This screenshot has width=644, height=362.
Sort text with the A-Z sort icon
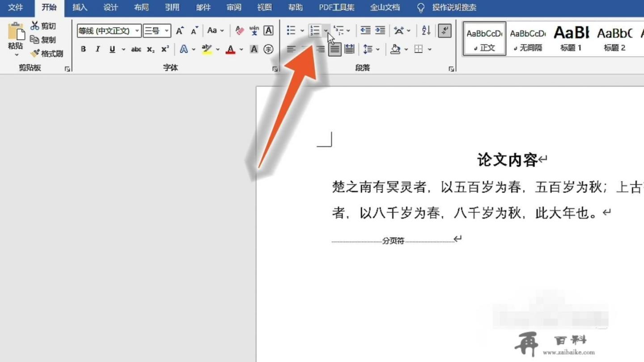(426, 30)
